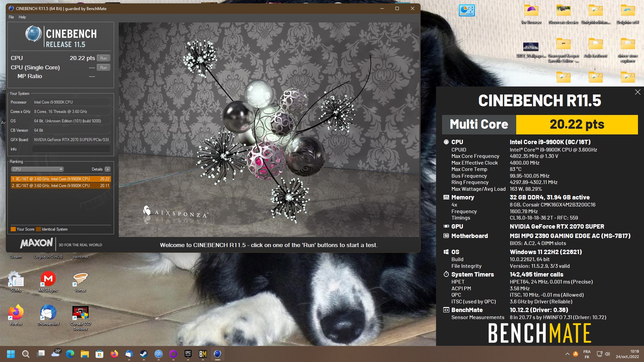
Task: Open the Corsair SSD Toolbox shortcut
Action: click(80, 318)
